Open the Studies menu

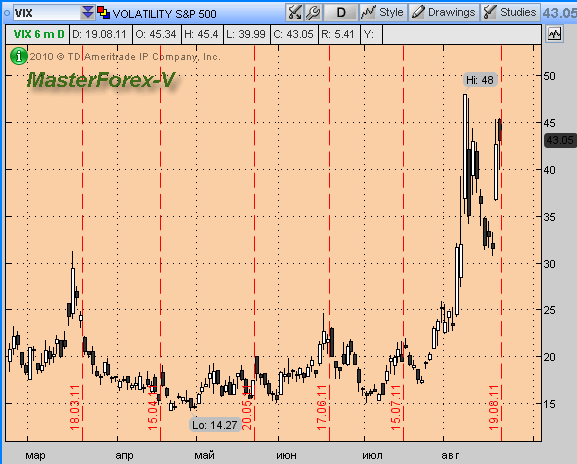click(x=511, y=13)
